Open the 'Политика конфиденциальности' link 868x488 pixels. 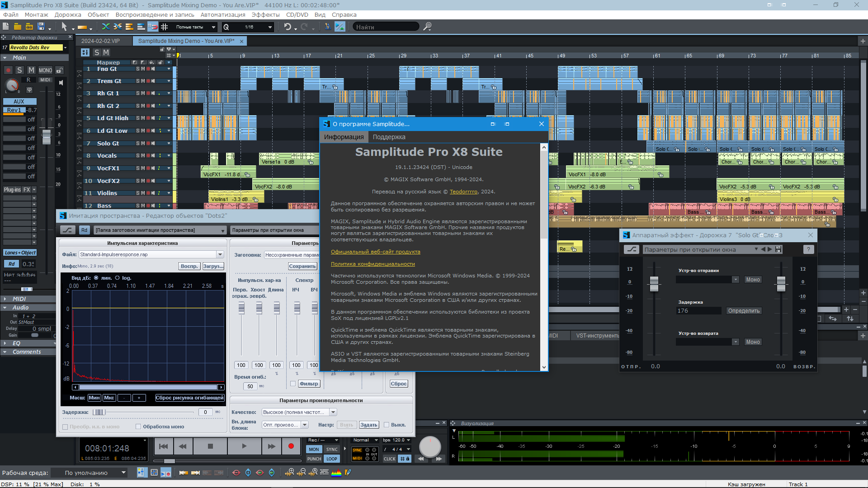[373, 264]
